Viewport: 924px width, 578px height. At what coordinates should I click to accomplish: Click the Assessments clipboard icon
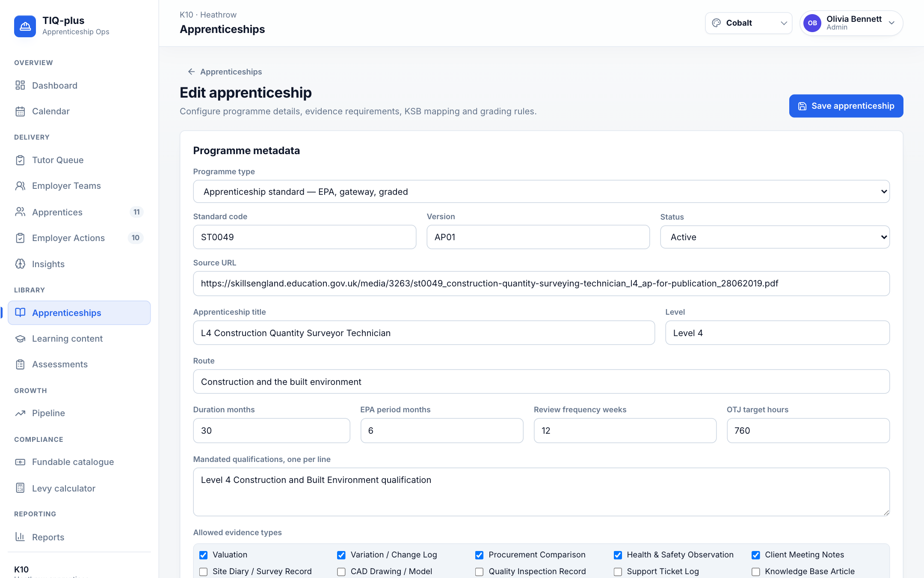point(20,364)
